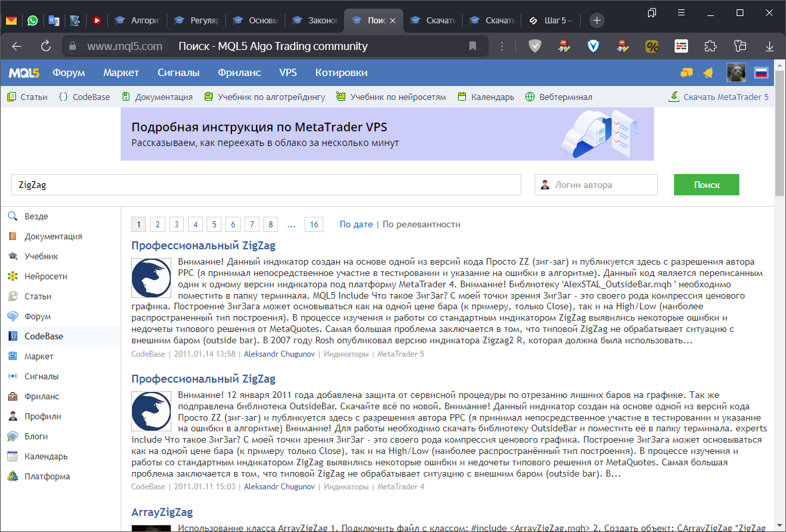
Task: Open Учебник по алготрейдингу link
Action: coord(265,97)
